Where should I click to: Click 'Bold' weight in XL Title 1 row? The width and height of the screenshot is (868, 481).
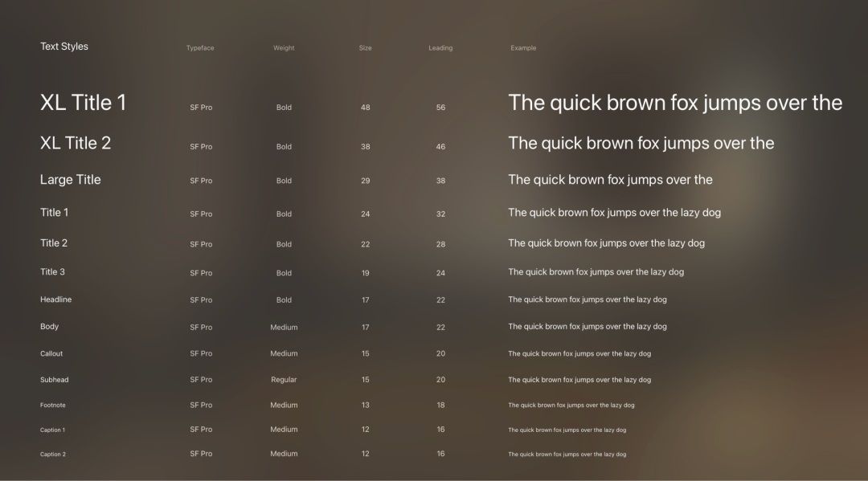coord(284,108)
